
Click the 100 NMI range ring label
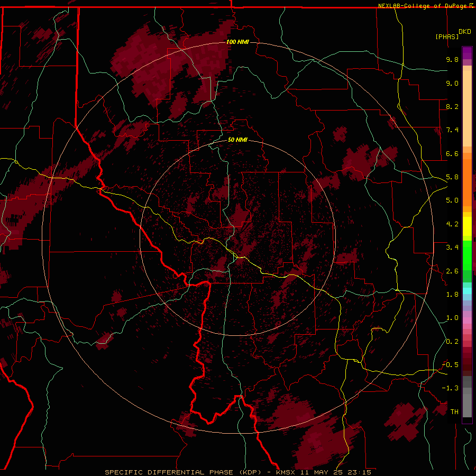click(237, 42)
